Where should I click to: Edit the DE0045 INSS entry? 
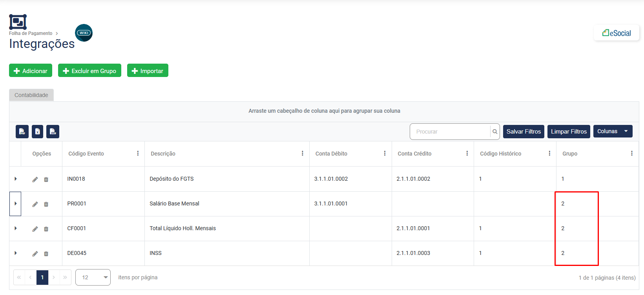35,254
